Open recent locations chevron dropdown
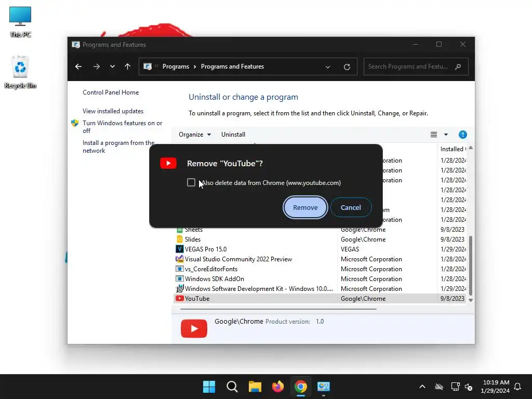 tap(112, 66)
